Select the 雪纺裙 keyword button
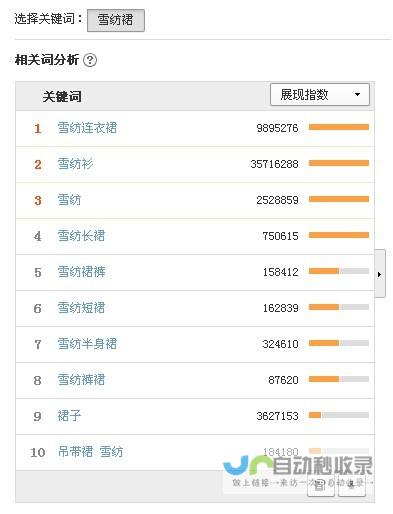Viewport: 393px width, 514px height. [x=116, y=20]
